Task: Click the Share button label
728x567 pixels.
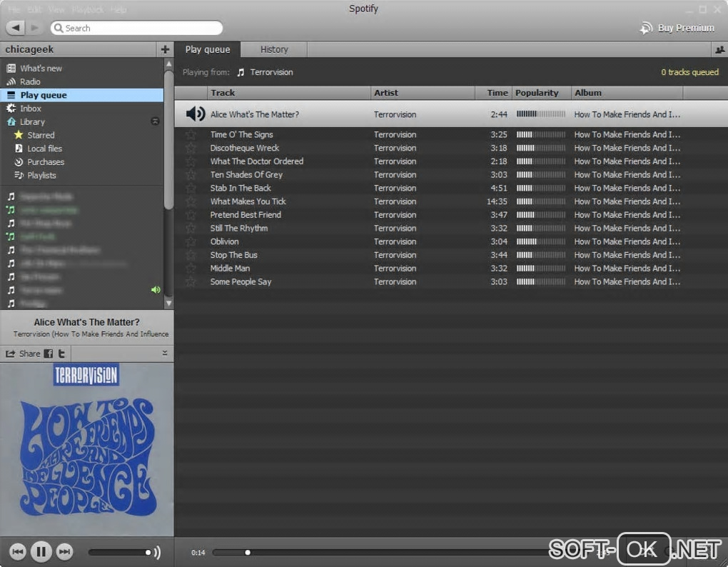Action: pyautogui.click(x=30, y=354)
